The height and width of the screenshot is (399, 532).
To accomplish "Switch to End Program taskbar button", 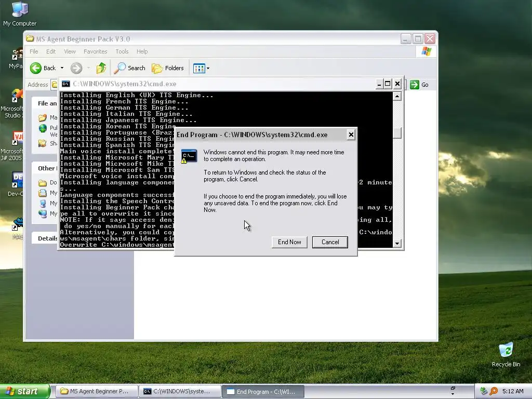I will tap(263, 392).
